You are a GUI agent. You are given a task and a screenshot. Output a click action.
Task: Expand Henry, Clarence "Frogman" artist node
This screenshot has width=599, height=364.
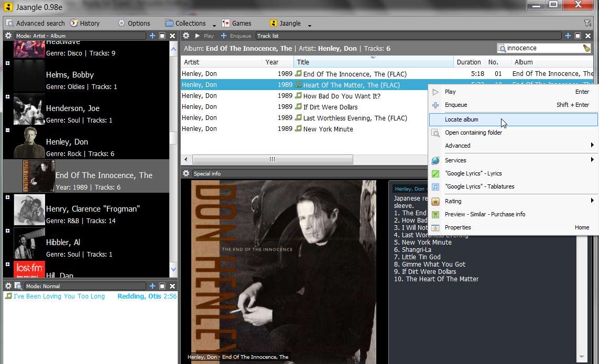coord(7,197)
